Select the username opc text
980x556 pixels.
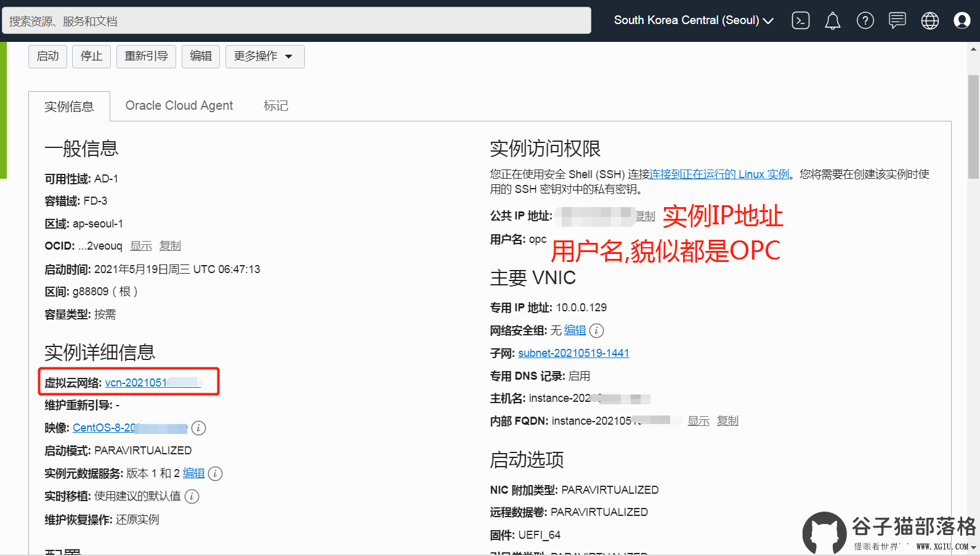click(x=538, y=239)
